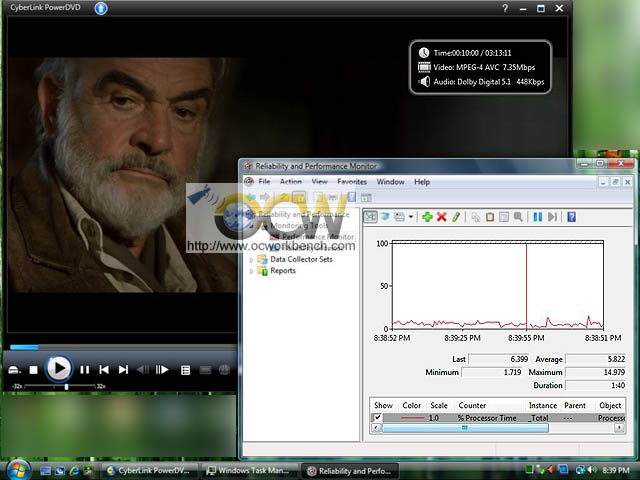The width and height of the screenshot is (640, 480).
Task: Click the paste counter list clipboard icon
Action: 490,217
